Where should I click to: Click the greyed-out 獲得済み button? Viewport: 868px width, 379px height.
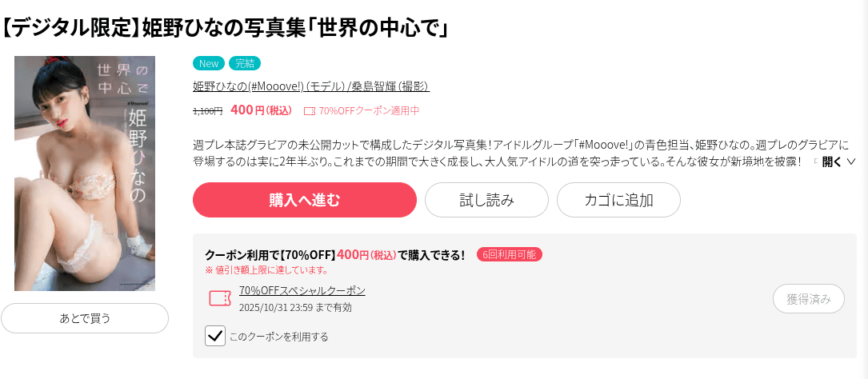pos(808,299)
